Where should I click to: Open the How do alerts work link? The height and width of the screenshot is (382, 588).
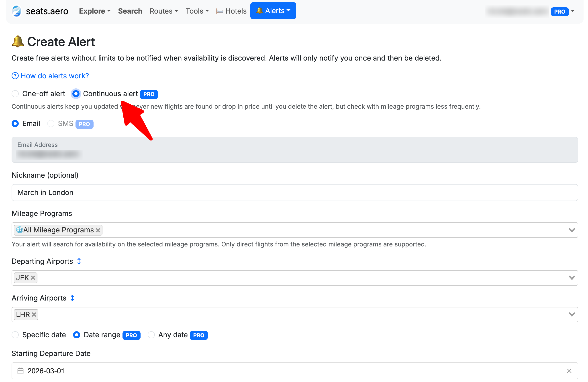tap(55, 76)
